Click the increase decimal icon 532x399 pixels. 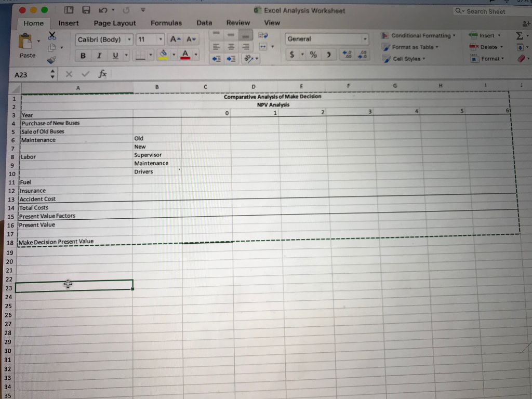[x=347, y=55]
